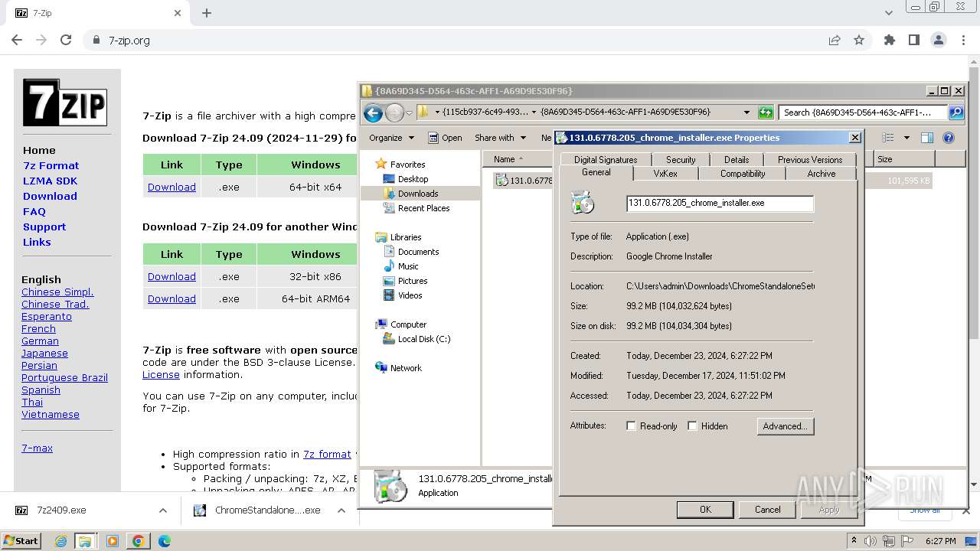
Task: Open Chrome extensions puzzle icon
Action: point(890,41)
